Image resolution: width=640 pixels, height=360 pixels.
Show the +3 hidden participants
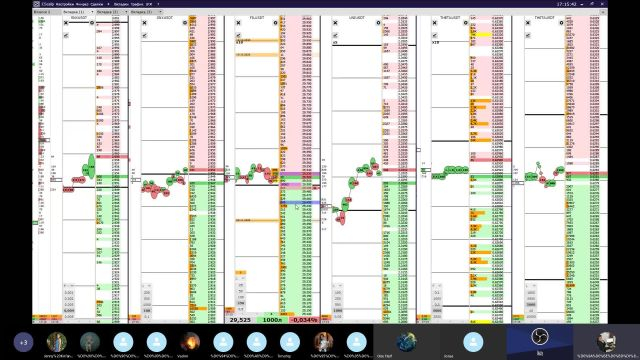(23, 342)
